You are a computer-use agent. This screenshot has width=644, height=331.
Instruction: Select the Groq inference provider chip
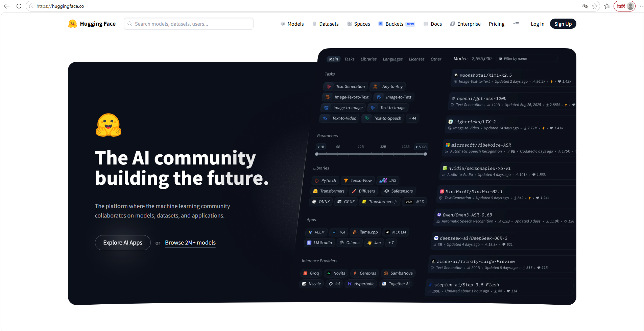coord(311,273)
